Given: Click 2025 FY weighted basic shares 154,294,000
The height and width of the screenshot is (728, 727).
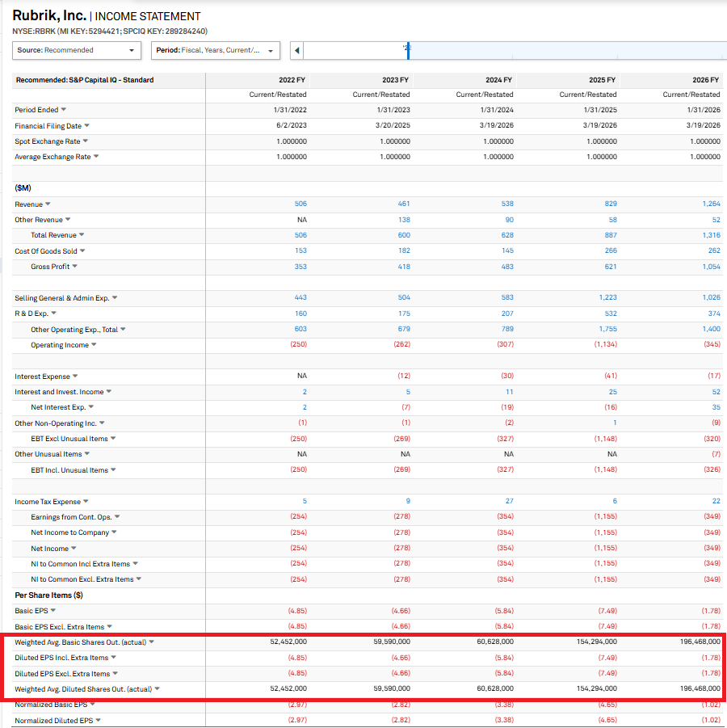Looking at the screenshot, I should pyautogui.click(x=597, y=642).
